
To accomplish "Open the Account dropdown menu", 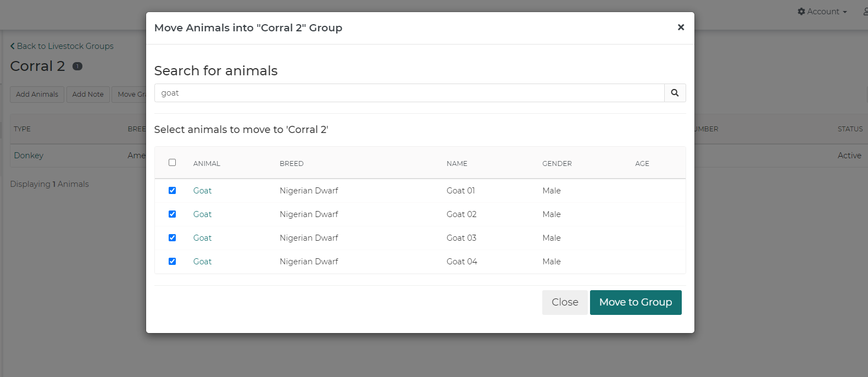I will coord(822,12).
